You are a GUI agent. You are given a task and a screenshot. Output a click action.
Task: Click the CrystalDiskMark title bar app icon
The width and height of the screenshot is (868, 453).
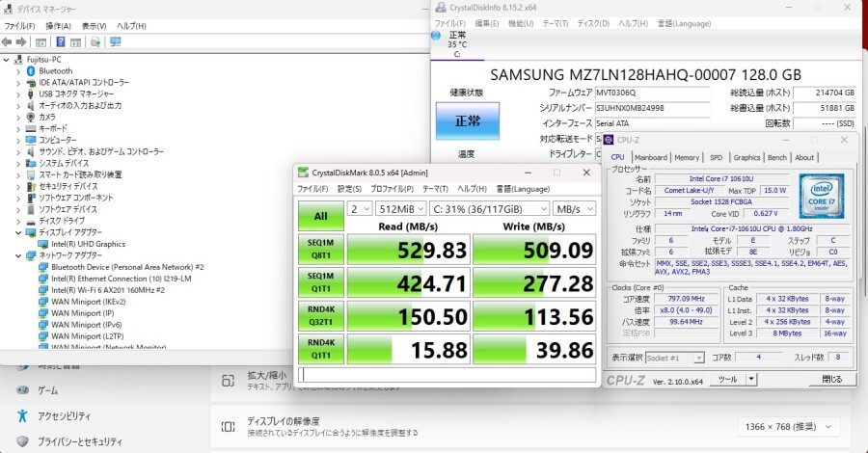[x=303, y=173]
